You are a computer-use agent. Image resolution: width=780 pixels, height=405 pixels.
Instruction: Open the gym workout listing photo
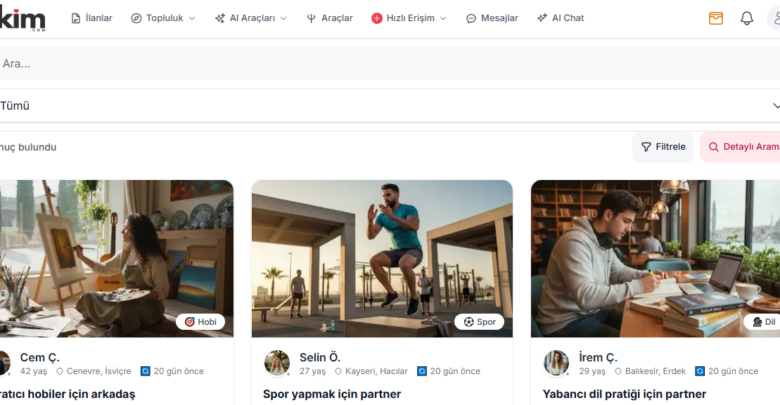click(x=382, y=258)
